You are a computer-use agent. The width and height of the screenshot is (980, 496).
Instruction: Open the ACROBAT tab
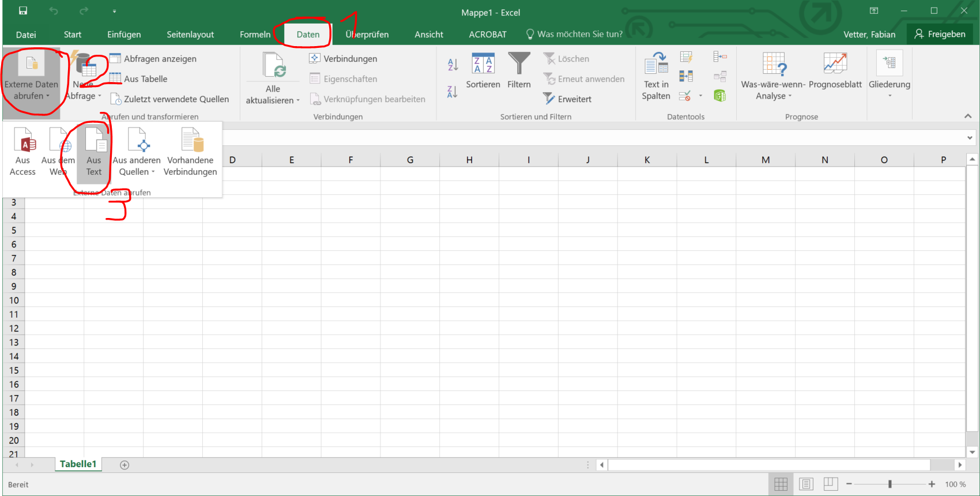[488, 35]
